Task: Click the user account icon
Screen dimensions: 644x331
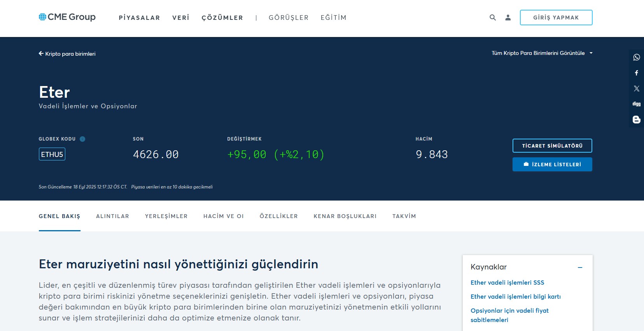Action: click(x=508, y=18)
